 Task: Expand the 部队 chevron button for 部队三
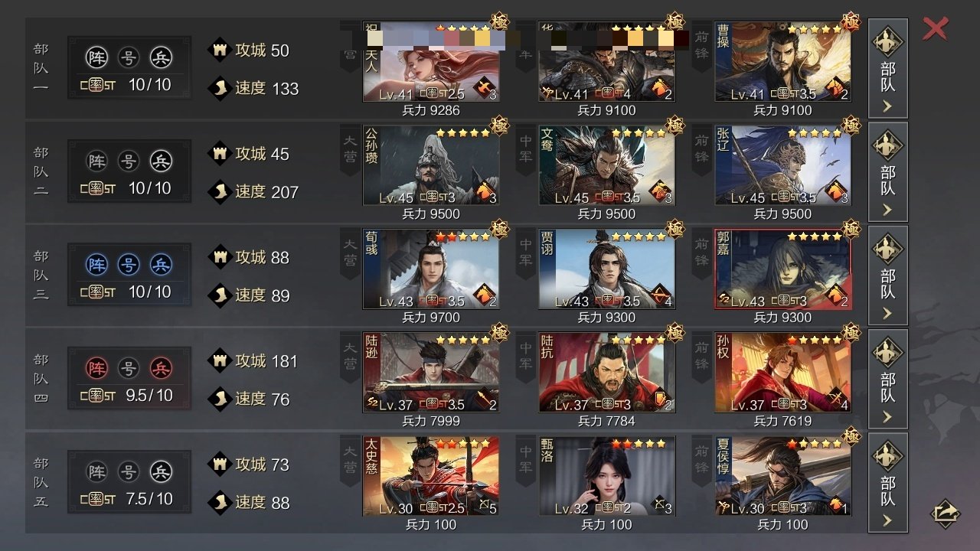[887, 275]
